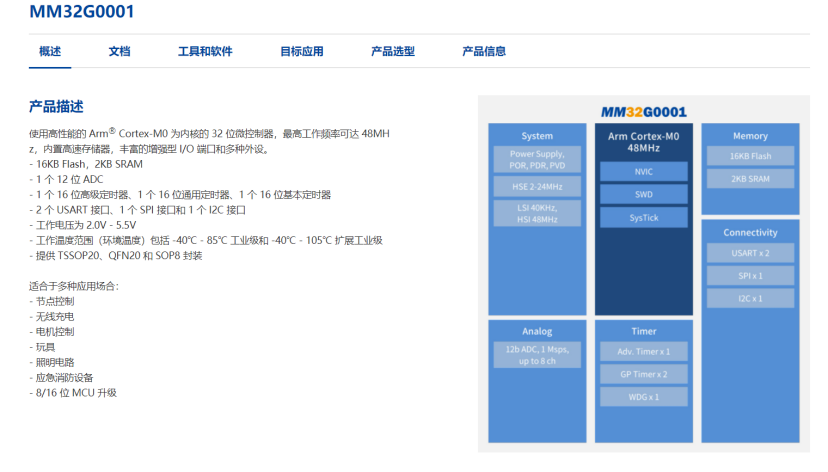Open the 产品选型 tab
The height and width of the screenshot is (472, 828).
(x=393, y=52)
